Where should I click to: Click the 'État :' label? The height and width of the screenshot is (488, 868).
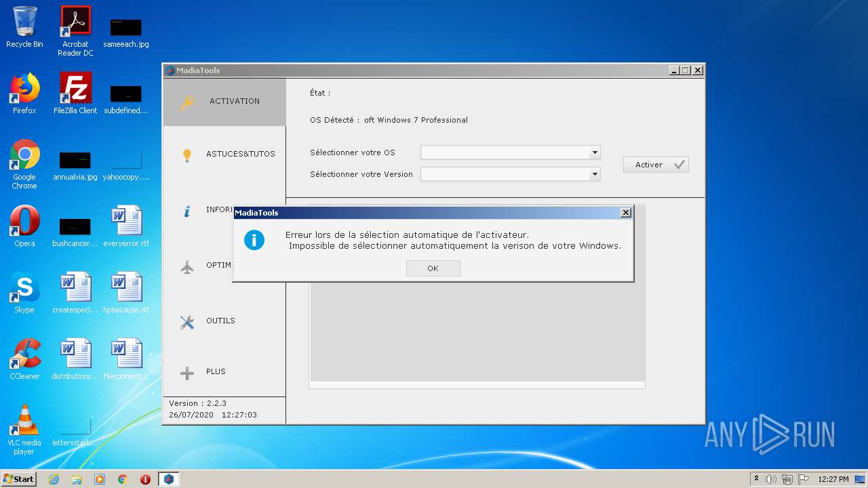coord(320,93)
